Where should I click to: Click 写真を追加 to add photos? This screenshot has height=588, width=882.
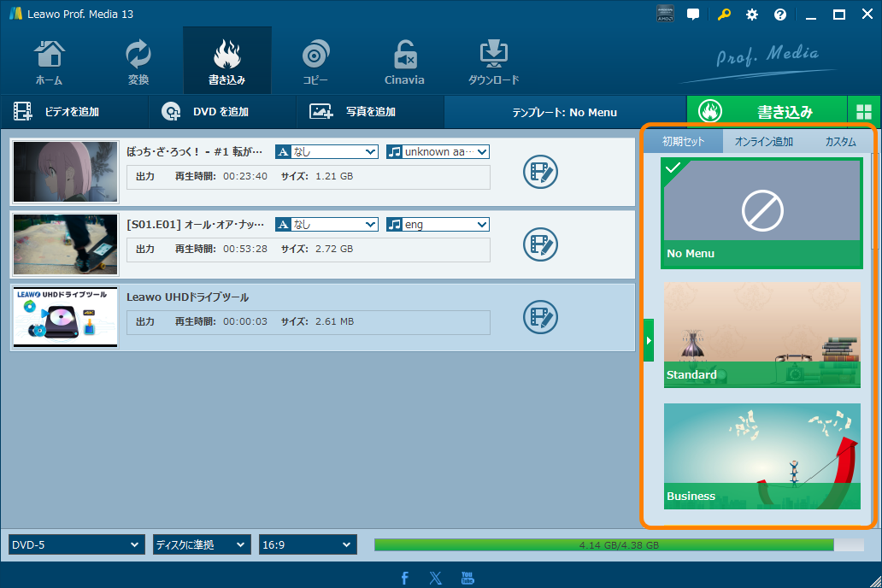(x=370, y=112)
